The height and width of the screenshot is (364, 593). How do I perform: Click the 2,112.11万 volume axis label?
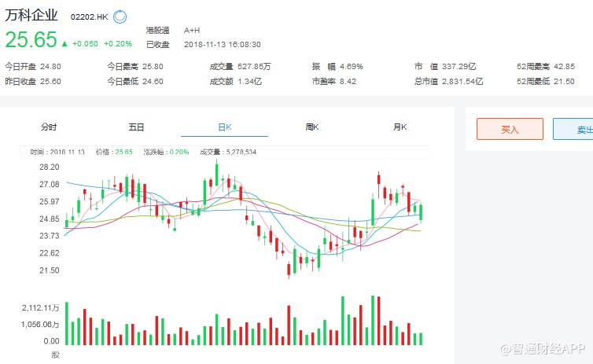click(x=40, y=308)
